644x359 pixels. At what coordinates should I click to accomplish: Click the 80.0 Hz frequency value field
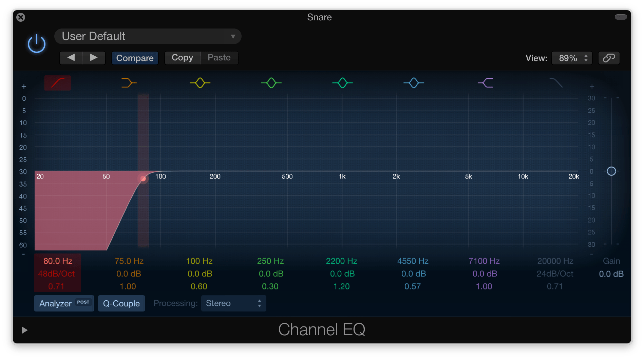(58, 261)
